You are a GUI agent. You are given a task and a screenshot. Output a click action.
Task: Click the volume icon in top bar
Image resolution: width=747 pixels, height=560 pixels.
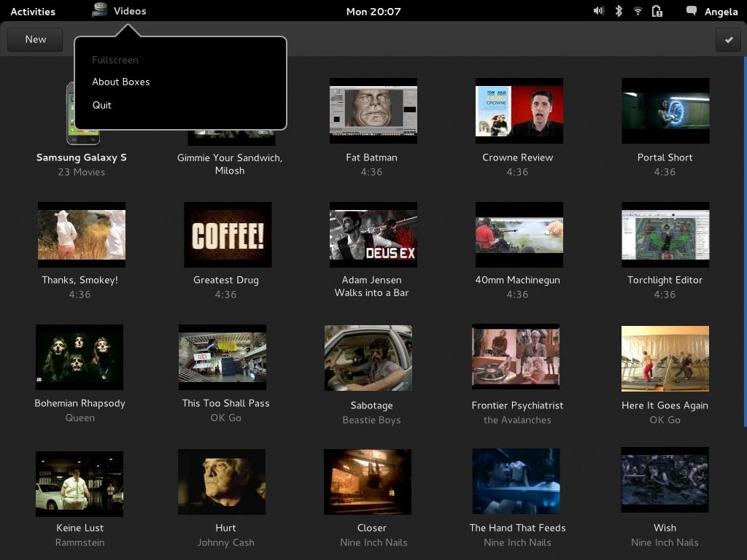click(x=598, y=11)
